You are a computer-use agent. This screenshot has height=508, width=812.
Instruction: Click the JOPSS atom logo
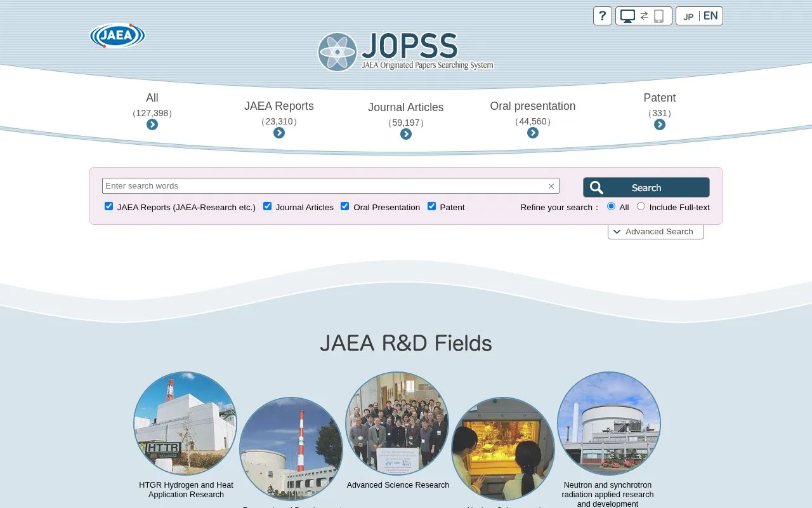coord(337,51)
